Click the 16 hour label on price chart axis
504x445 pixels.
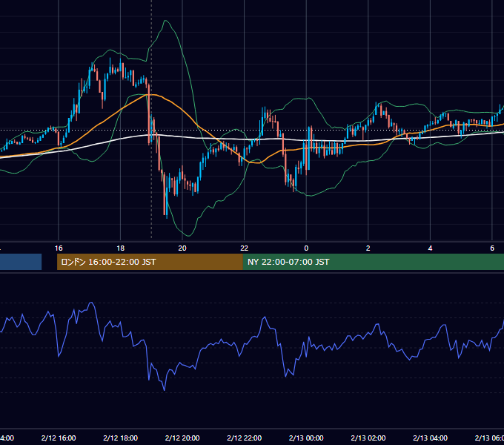click(59, 248)
